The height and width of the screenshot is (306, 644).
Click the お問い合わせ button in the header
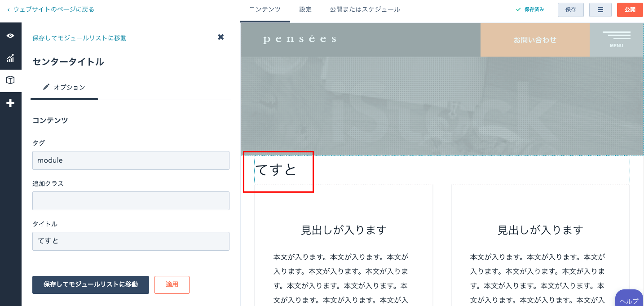535,40
